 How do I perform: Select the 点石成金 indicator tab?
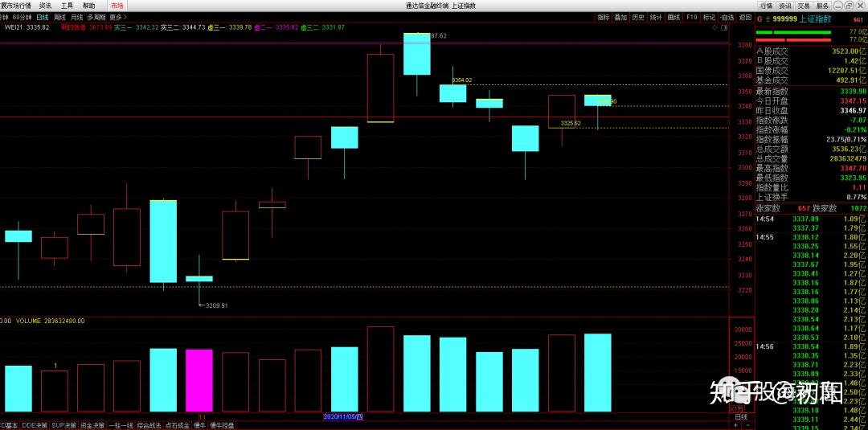pos(178,425)
